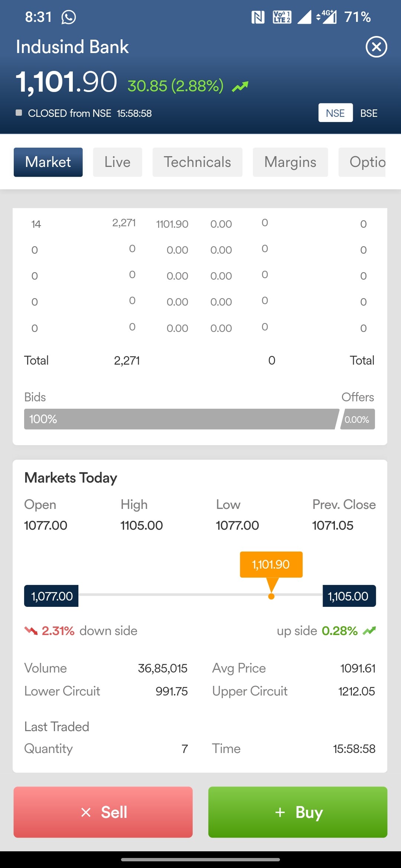This screenshot has height=868, width=401.
Task: Tap the orange 1,101.90 price marker
Action: pyautogui.click(x=271, y=565)
